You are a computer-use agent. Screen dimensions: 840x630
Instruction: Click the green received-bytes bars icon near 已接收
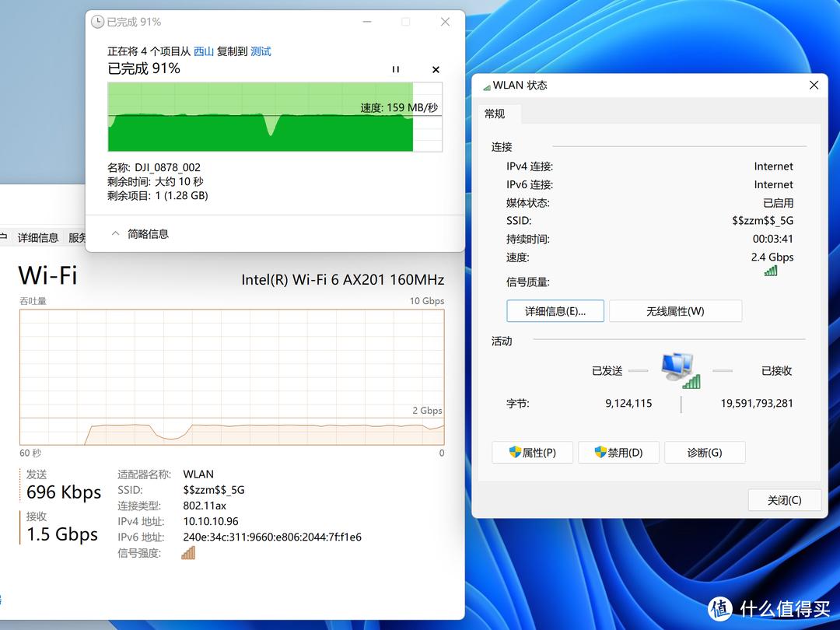pos(691,382)
